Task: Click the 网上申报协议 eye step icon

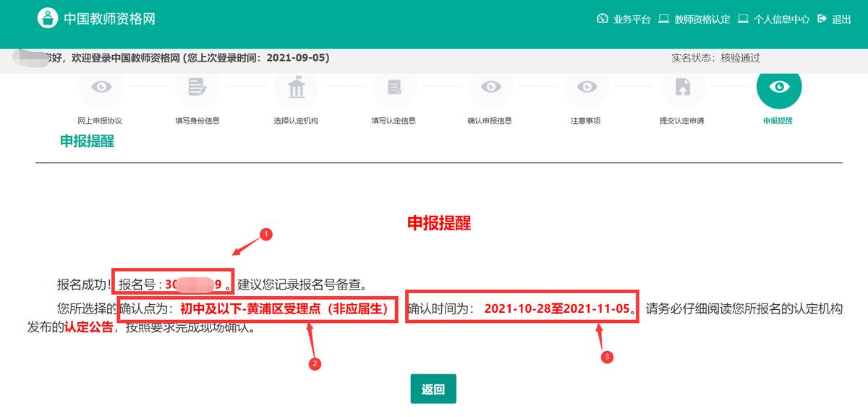Action: (101, 87)
